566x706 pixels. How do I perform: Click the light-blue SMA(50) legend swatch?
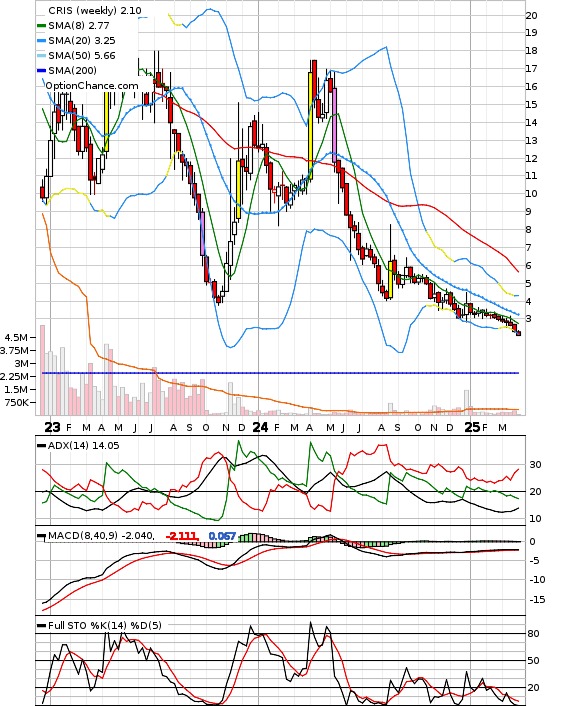click(x=41, y=55)
